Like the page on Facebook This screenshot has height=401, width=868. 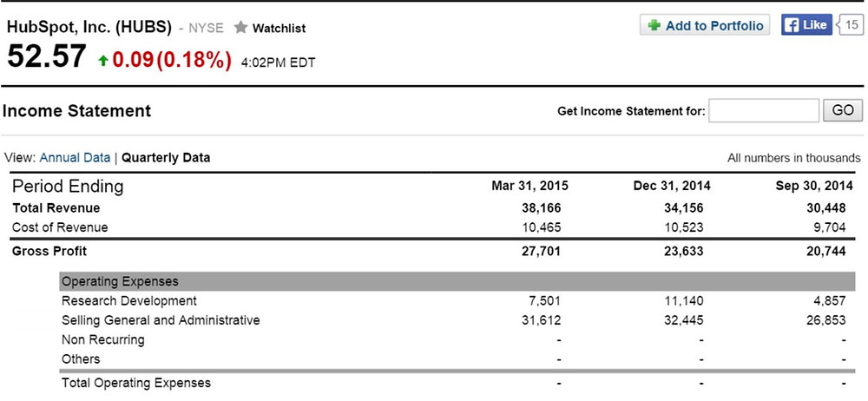(x=806, y=25)
